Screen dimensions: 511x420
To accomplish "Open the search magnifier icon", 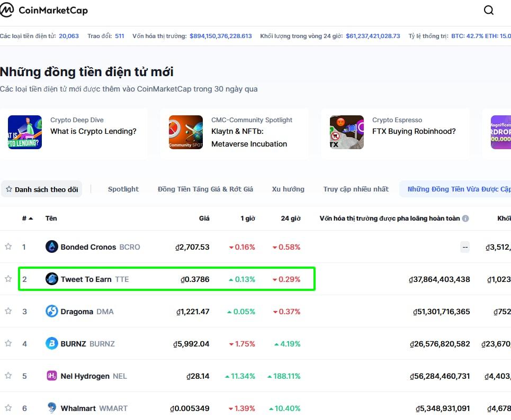I will click(489, 10).
